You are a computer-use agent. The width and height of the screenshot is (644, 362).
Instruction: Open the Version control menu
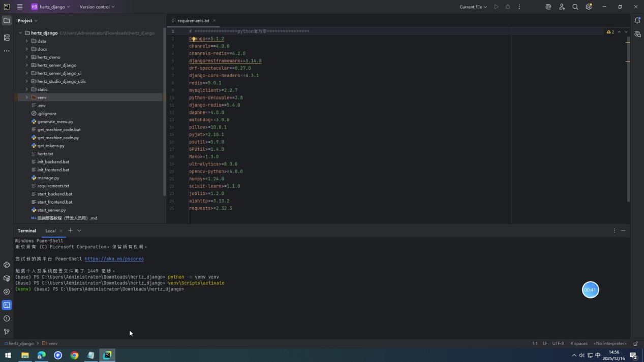point(94,7)
